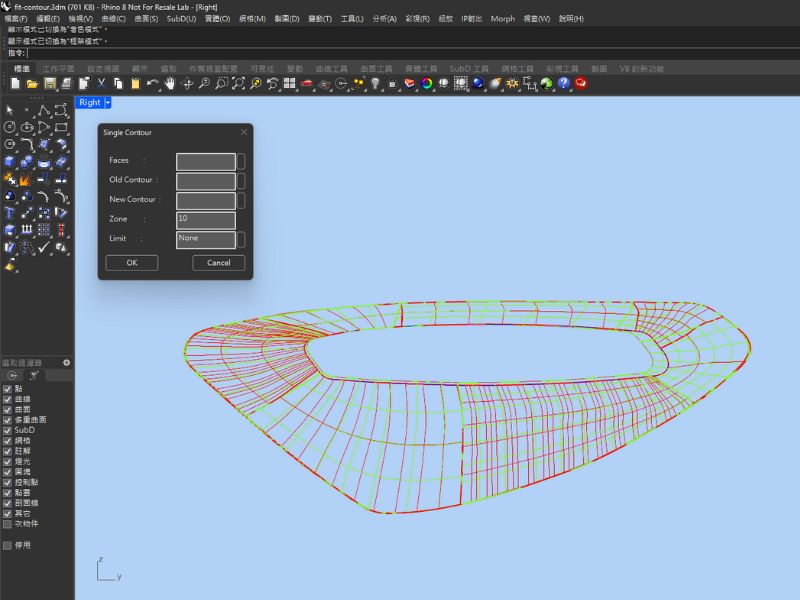Click the color wheel icon in toolbar
Image resolution: width=800 pixels, height=600 pixels.
click(x=426, y=84)
